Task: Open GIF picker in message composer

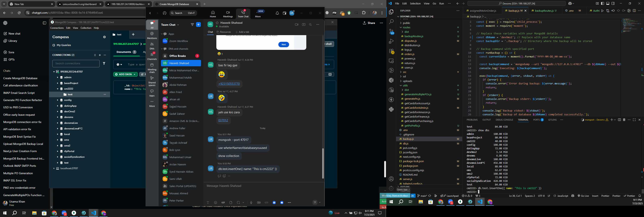Action: pos(223,203)
